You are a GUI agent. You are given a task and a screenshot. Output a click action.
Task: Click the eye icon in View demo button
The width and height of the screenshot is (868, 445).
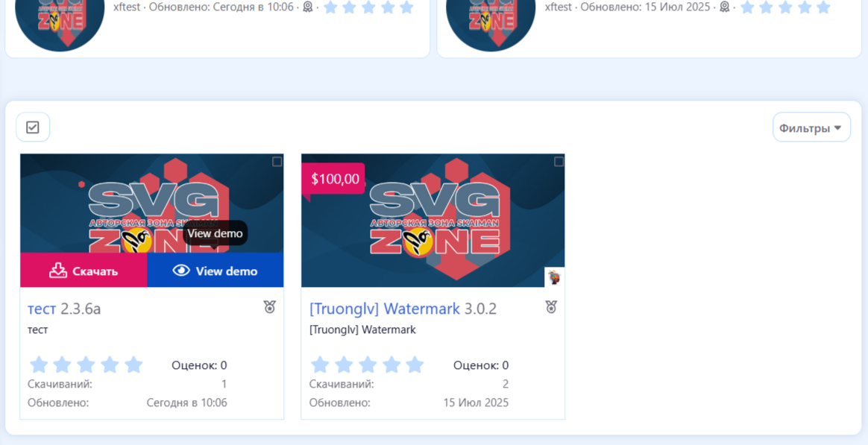click(x=181, y=270)
